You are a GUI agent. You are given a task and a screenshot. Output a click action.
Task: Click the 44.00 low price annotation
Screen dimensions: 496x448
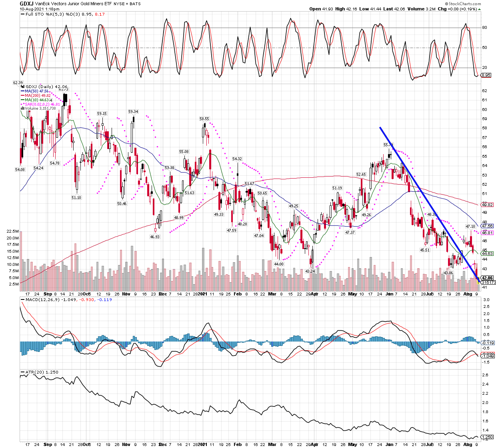pyautogui.click(x=279, y=264)
